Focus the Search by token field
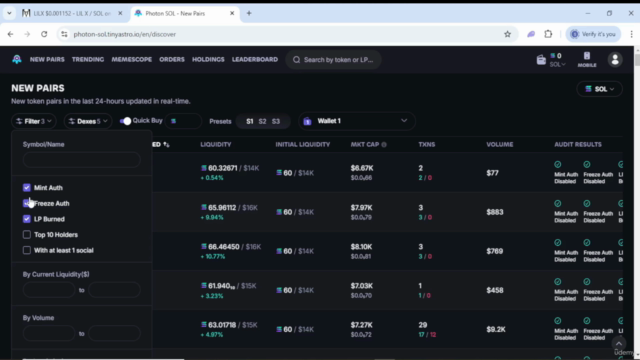The image size is (640, 360). (333, 60)
